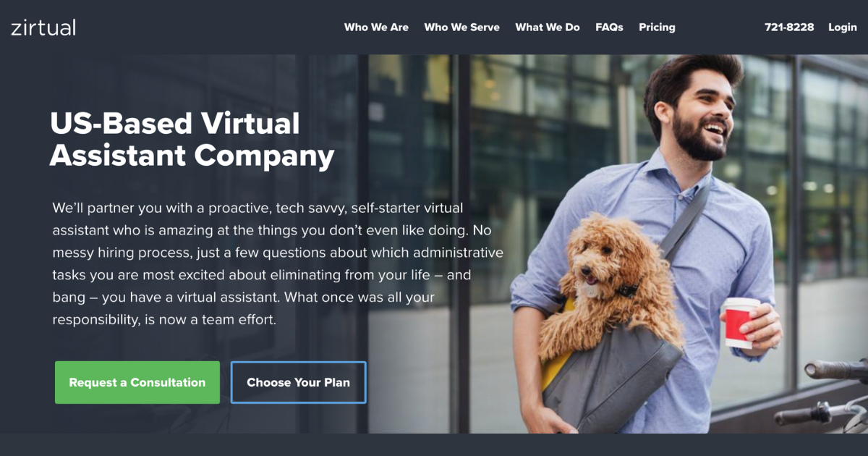Click the Login link
Viewport: 868px width, 456px height.
(x=843, y=28)
